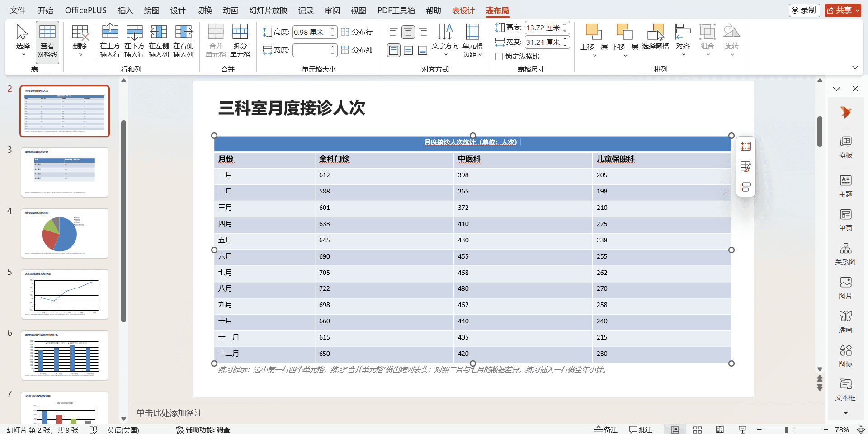Open the 选择 table selection tool

(x=23, y=41)
